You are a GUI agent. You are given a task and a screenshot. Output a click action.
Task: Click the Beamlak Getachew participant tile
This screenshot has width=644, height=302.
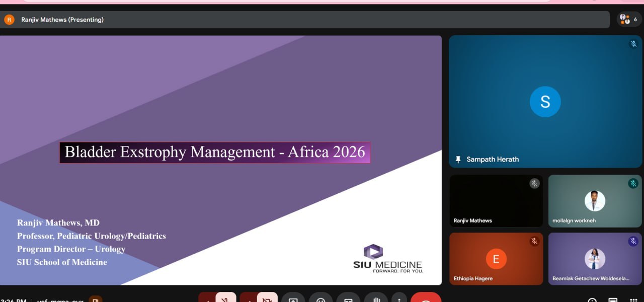tap(595, 259)
